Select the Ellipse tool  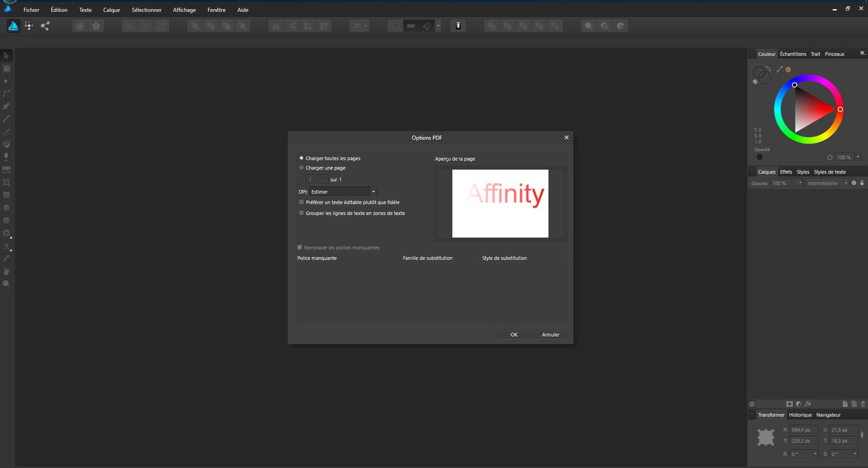(7, 208)
